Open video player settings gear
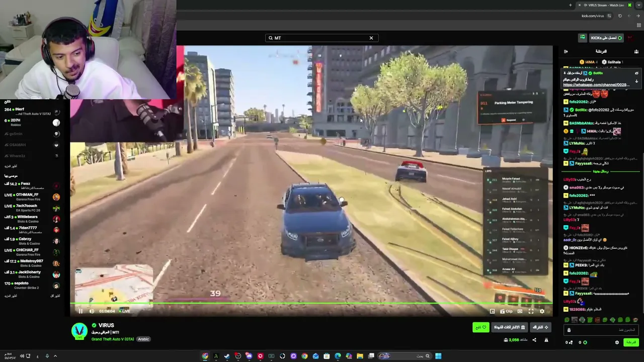The width and height of the screenshot is (644, 362). click(x=542, y=311)
